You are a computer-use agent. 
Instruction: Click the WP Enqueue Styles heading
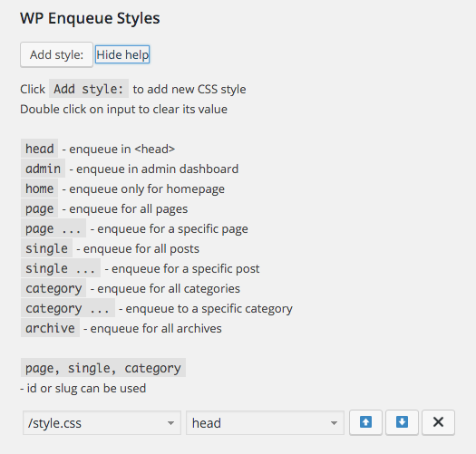coord(90,18)
